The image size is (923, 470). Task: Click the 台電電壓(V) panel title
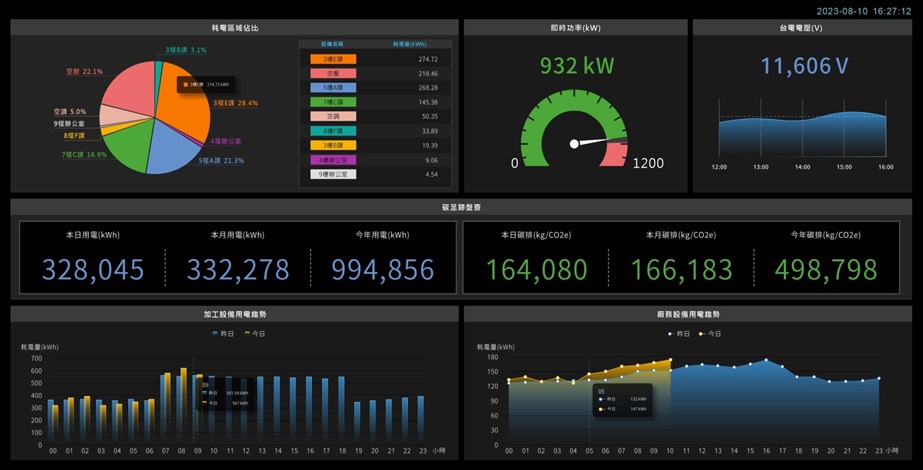coord(801,28)
